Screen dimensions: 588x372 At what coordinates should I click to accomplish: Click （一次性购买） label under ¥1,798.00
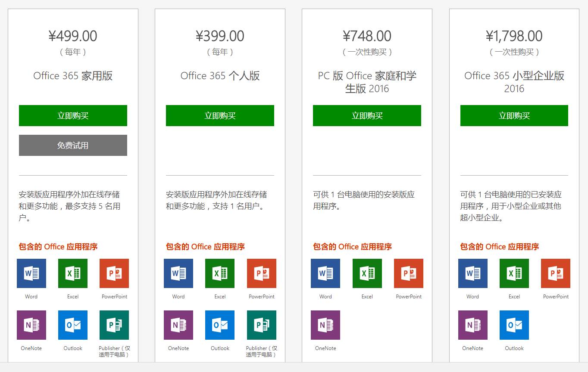[x=514, y=52]
